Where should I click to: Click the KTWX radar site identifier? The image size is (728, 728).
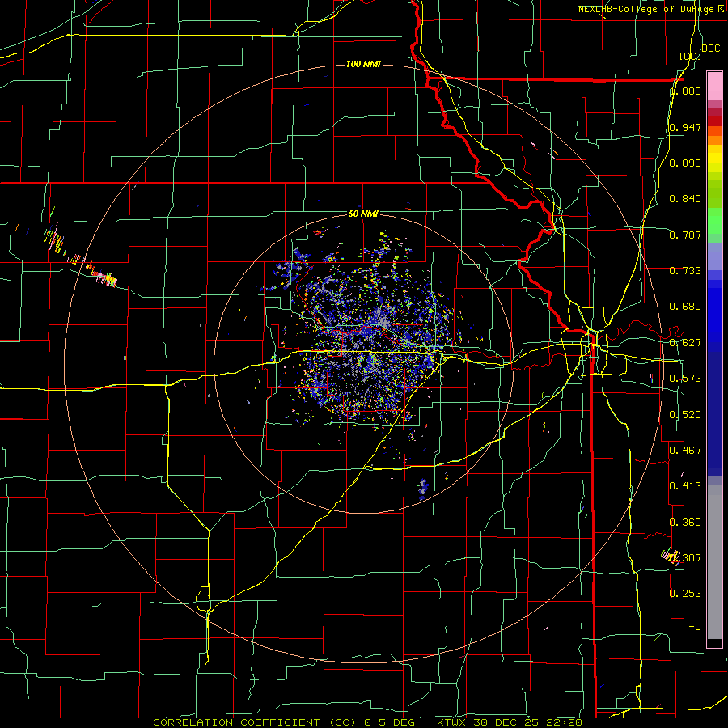point(451,722)
